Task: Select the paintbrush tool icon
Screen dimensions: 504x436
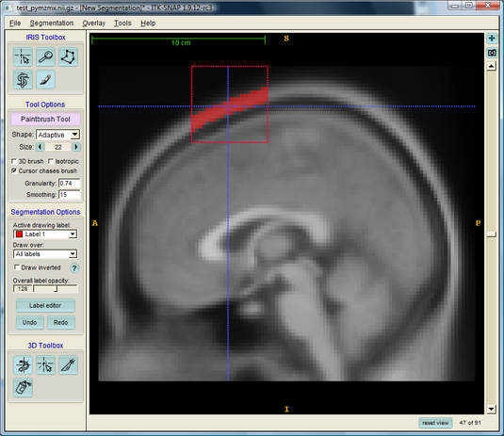Action: (45, 79)
